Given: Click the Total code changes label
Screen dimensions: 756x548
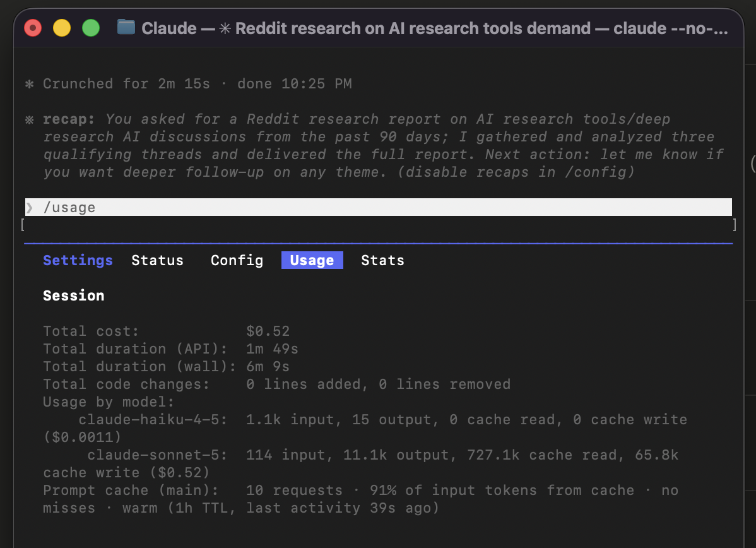Looking at the screenshot, I should (x=126, y=384).
